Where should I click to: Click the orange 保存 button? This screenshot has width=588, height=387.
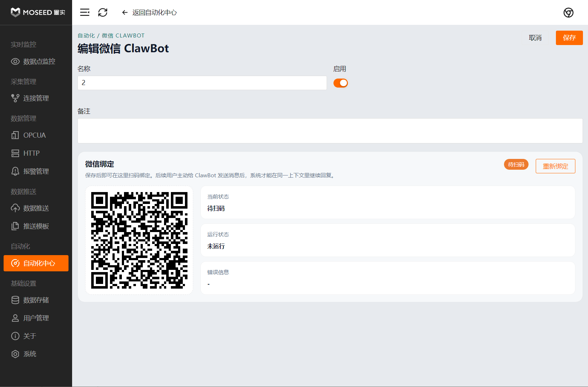pyautogui.click(x=569, y=38)
